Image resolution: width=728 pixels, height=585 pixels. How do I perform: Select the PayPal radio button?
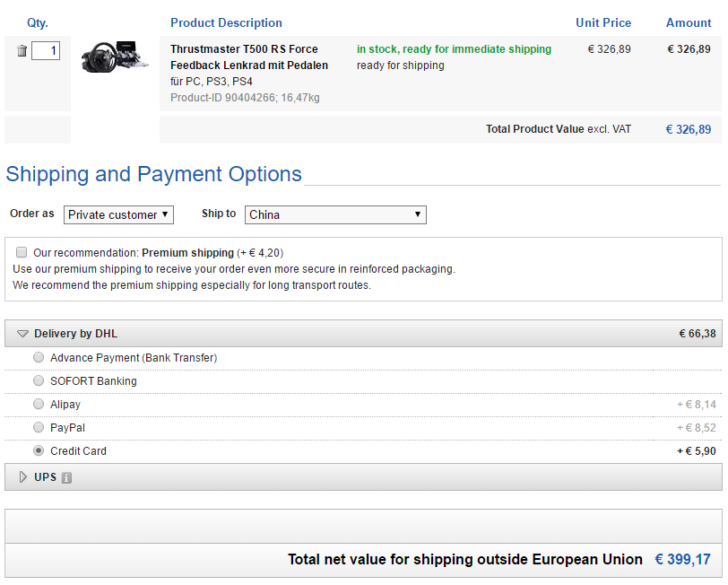pyautogui.click(x=39, y=427)
